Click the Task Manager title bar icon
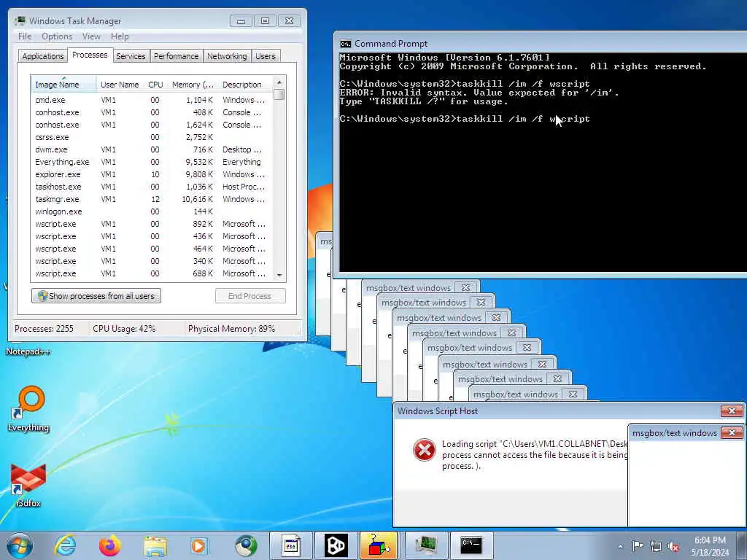 coord(20,20)
